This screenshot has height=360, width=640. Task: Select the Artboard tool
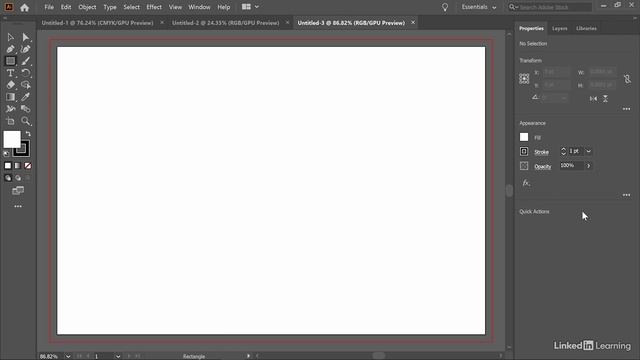[x=11, y=121]
